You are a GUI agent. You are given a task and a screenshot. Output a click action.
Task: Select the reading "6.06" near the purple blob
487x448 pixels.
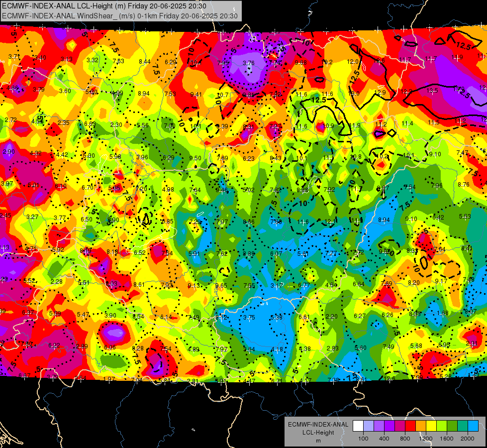pos(110,347)
